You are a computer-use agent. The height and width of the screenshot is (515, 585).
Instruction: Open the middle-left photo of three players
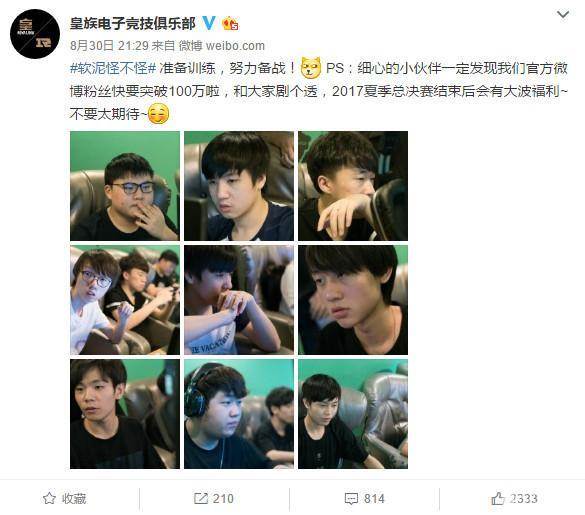(125, 300)
